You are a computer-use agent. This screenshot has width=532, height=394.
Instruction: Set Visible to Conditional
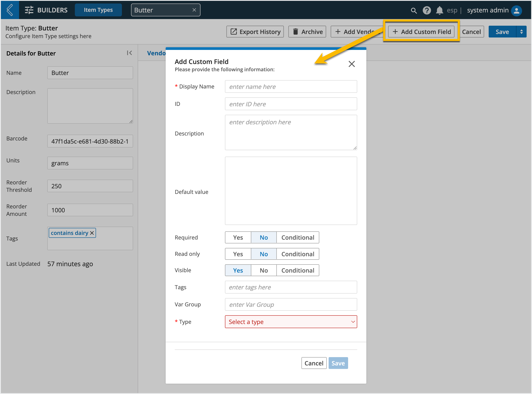click(x=298, y=271)
